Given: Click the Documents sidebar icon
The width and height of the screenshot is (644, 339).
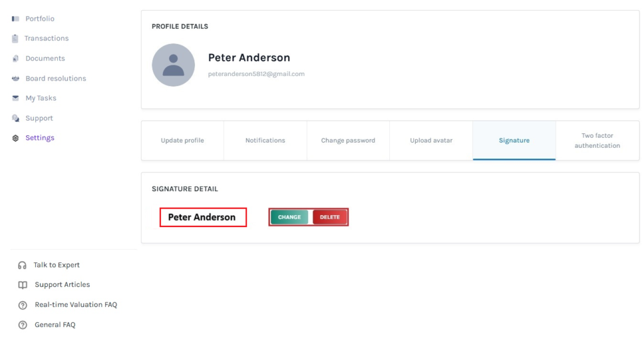Looking at the screenshot, I should [x=16, y=58].
